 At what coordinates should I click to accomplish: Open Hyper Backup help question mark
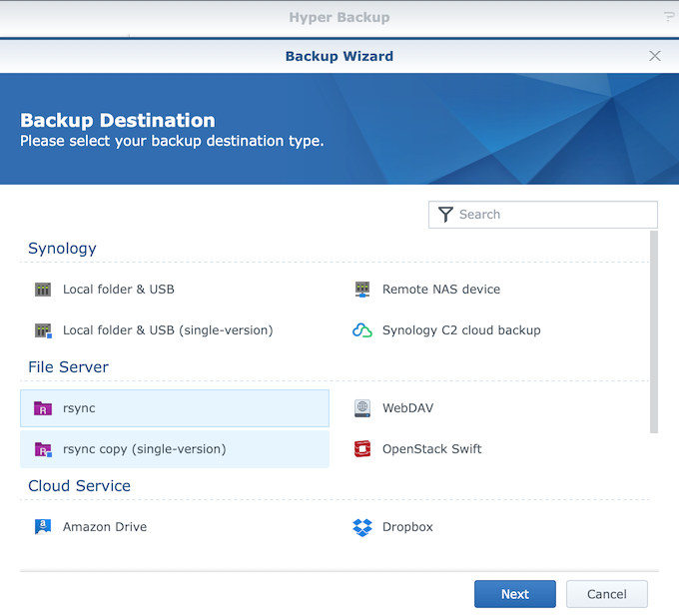(669, 17)
